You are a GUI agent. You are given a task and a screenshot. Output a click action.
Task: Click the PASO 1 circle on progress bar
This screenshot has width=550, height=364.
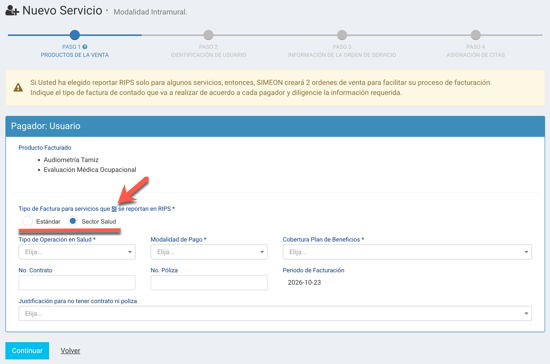coord(75,35)
